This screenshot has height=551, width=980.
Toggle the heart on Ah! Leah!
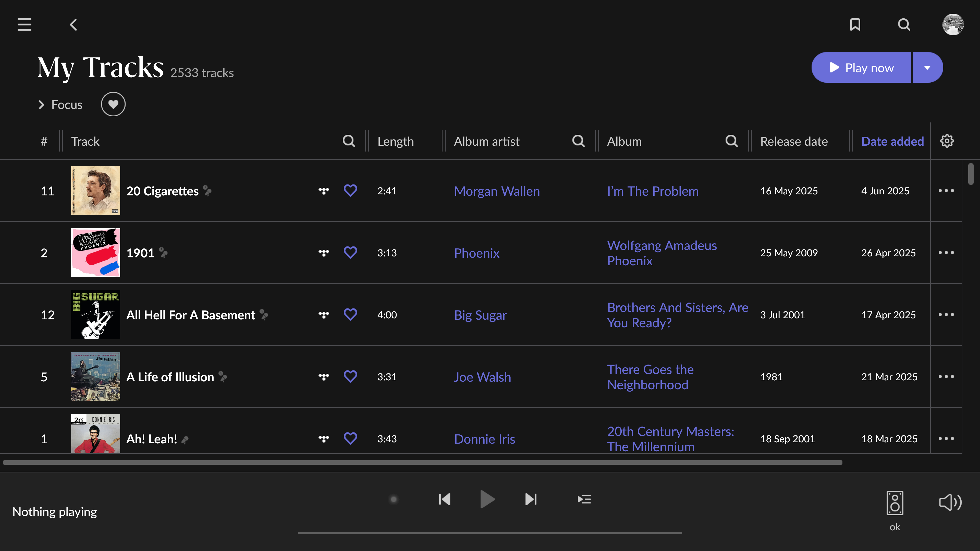pos(350,439)
